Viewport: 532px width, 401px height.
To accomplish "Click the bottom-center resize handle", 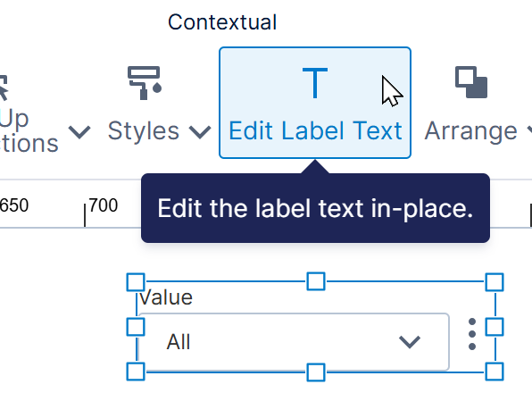I will click(x=316, y=372).
